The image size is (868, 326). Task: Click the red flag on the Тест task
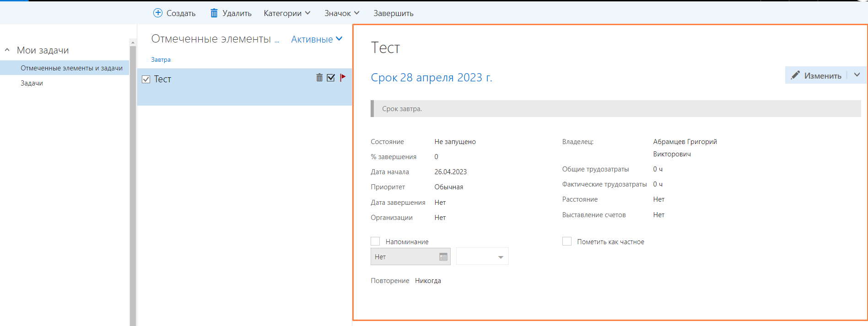[x=343, y=78]
